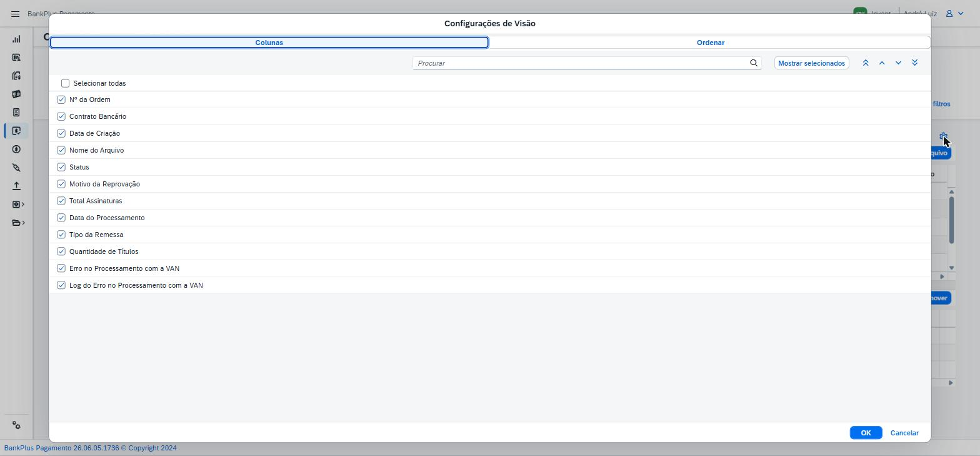980x456 pixels.
Task: Uncheck the Nome do Arquivo column
Action: pyautogui.click(x=61, y=150)
